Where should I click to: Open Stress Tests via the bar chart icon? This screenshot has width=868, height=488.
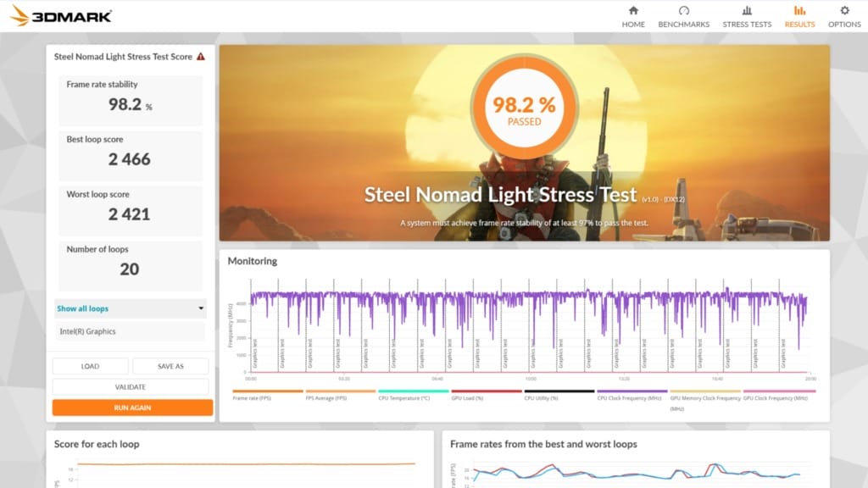click(747, 10)
